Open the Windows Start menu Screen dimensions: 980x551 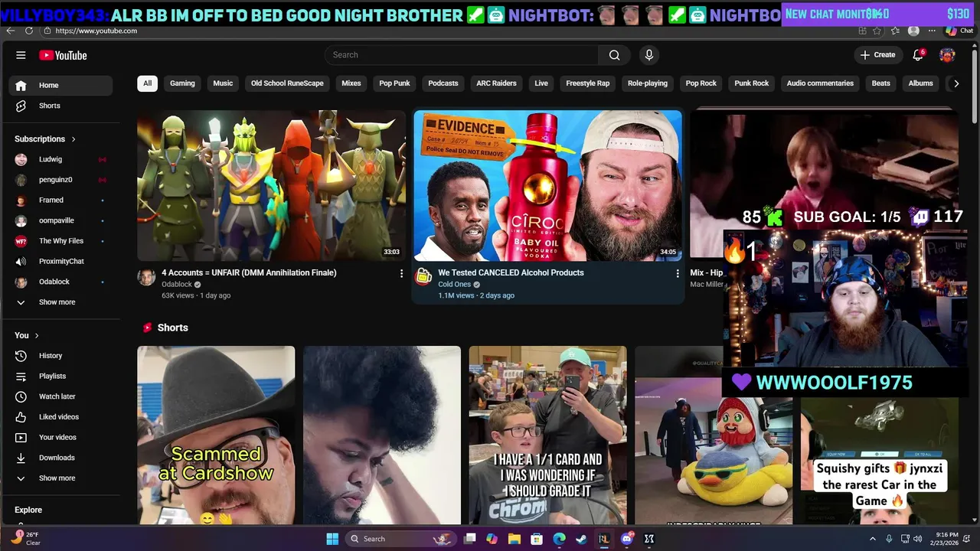pos(332,539)
